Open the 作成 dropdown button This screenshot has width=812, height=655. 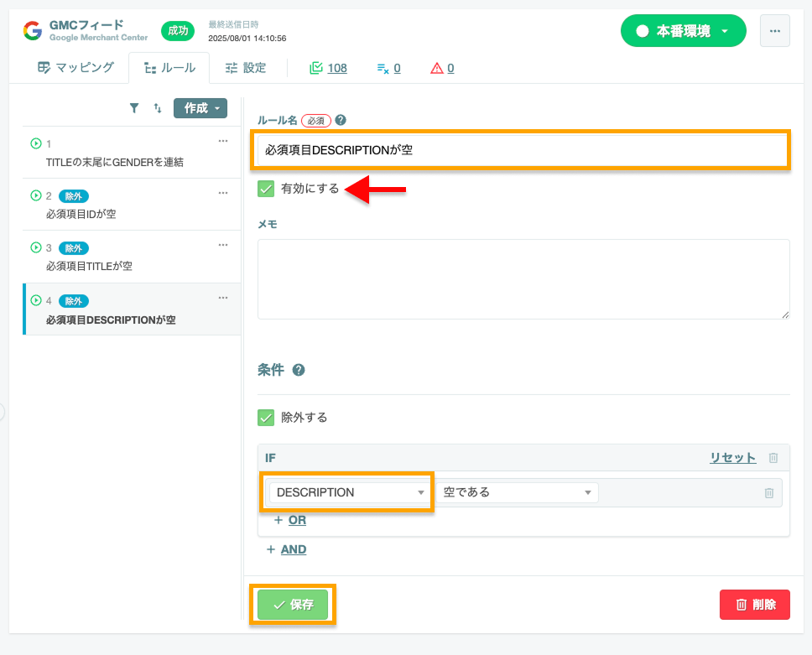tap(200, 108)
